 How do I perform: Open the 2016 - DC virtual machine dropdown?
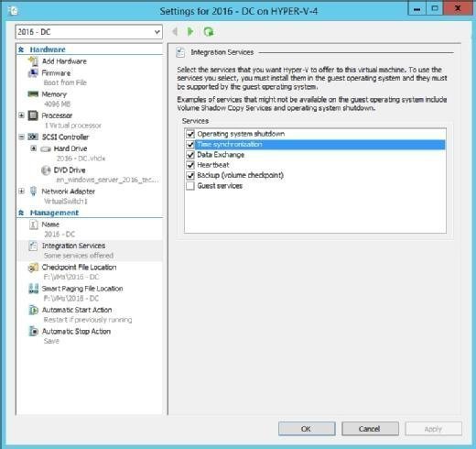coord(157,32)
